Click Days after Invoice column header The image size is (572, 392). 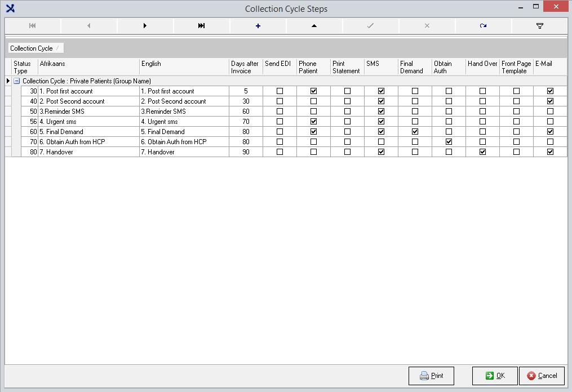click(246, 67)
